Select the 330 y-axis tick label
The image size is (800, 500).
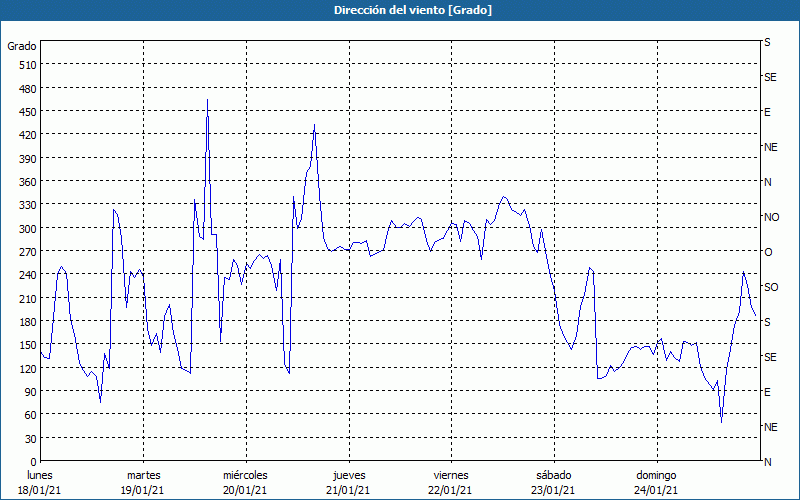(x=27, y=205)
